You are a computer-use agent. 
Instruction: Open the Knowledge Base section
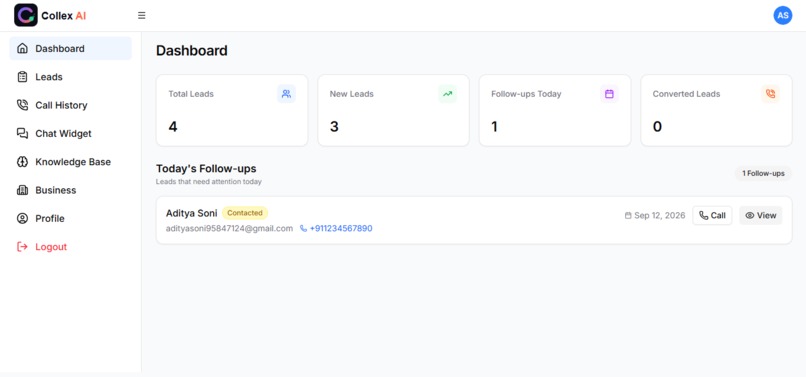click(70, 161)
